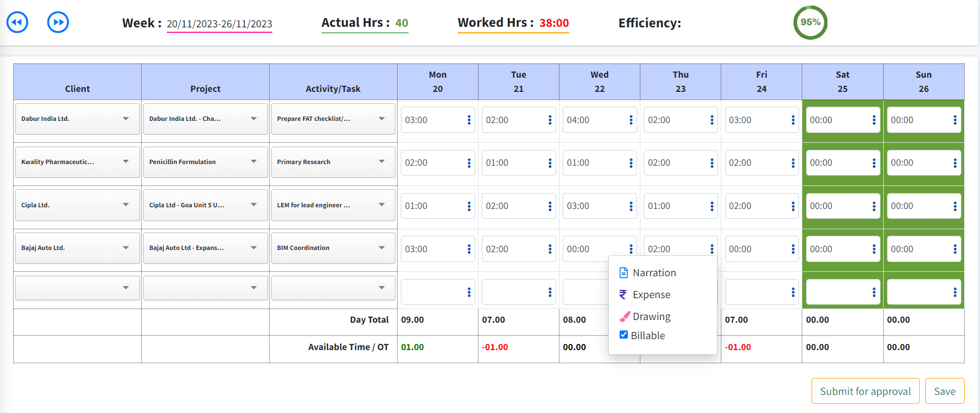This screenshot has width=980, height=413.
Task: Click the Worked Hrs value 38:00
Action: [554, 23]
